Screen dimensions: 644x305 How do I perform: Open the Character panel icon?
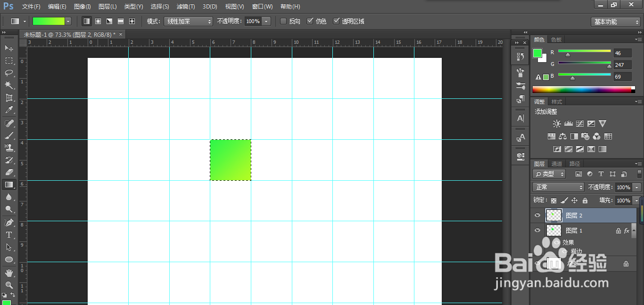[520, 118]
